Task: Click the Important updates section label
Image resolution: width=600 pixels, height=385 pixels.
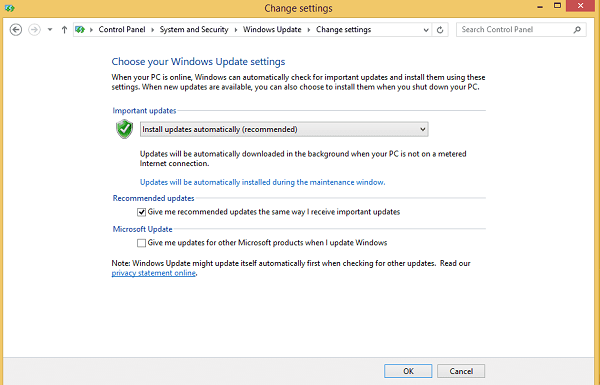Action: point(144,111)
